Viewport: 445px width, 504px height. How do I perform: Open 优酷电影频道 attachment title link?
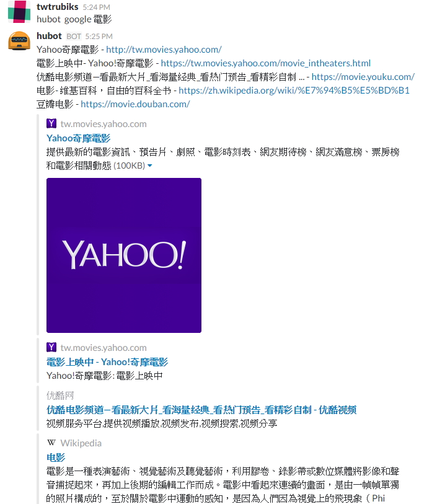coord(201,410)
